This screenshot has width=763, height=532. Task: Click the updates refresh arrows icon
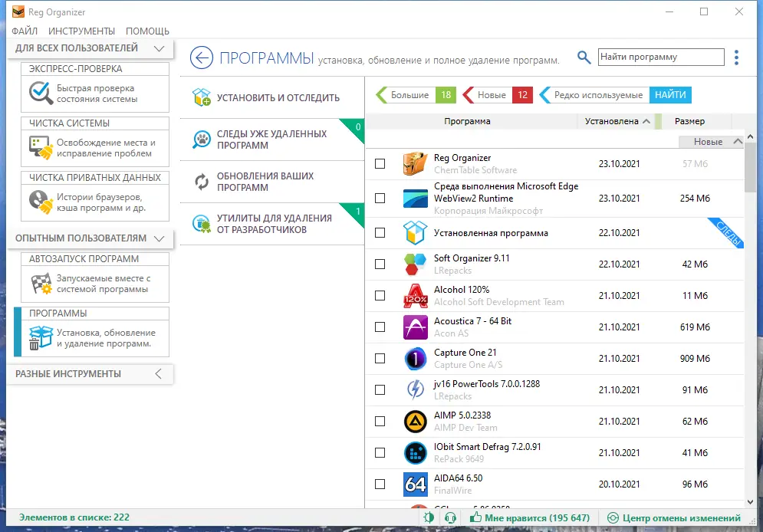(202, 182)
